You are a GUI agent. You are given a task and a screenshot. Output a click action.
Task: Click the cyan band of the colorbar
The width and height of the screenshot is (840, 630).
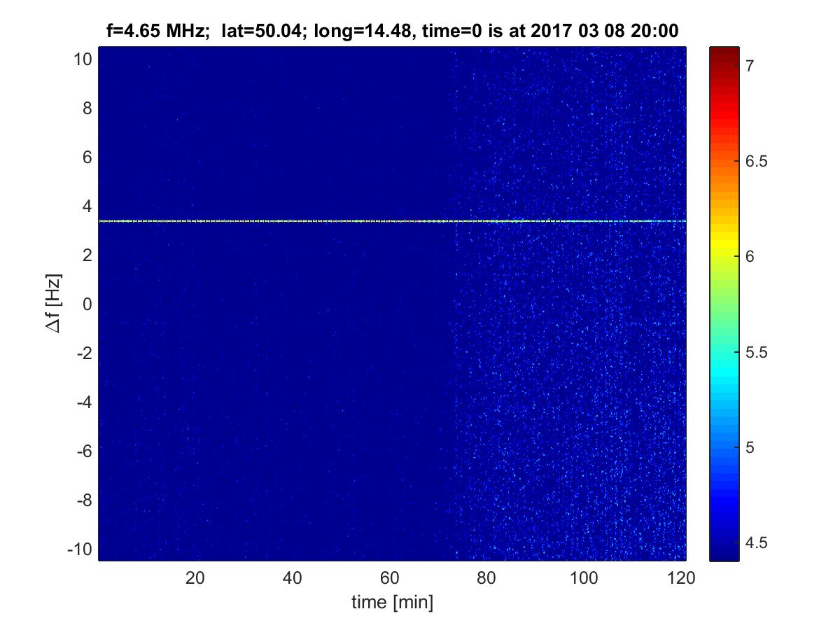click(723, 371)
